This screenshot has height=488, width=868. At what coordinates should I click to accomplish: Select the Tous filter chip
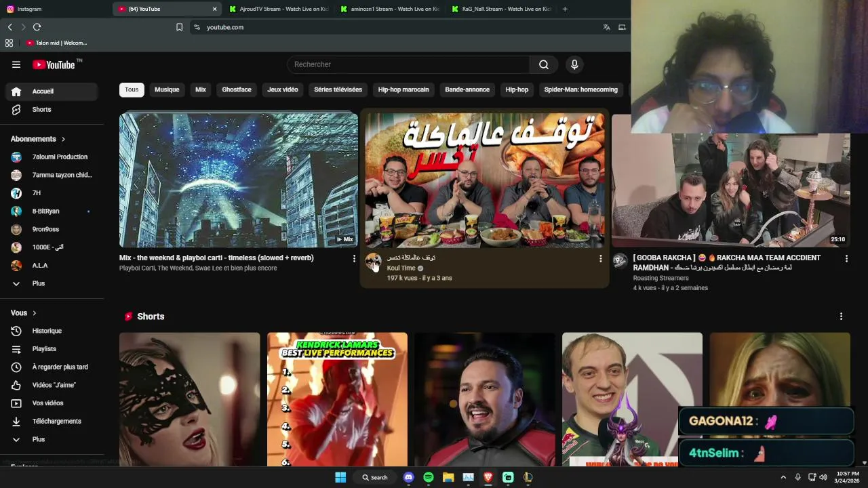point(132,89)
